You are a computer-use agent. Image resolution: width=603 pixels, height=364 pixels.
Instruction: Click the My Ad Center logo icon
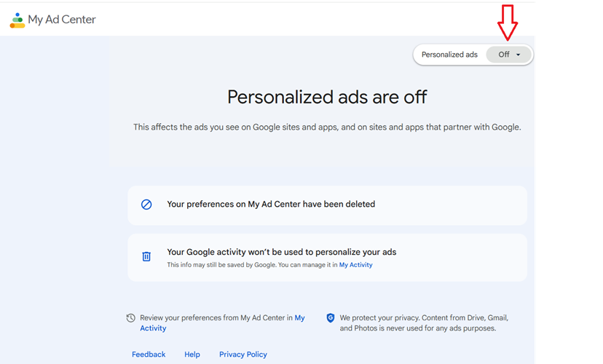(x=17, y=20)
